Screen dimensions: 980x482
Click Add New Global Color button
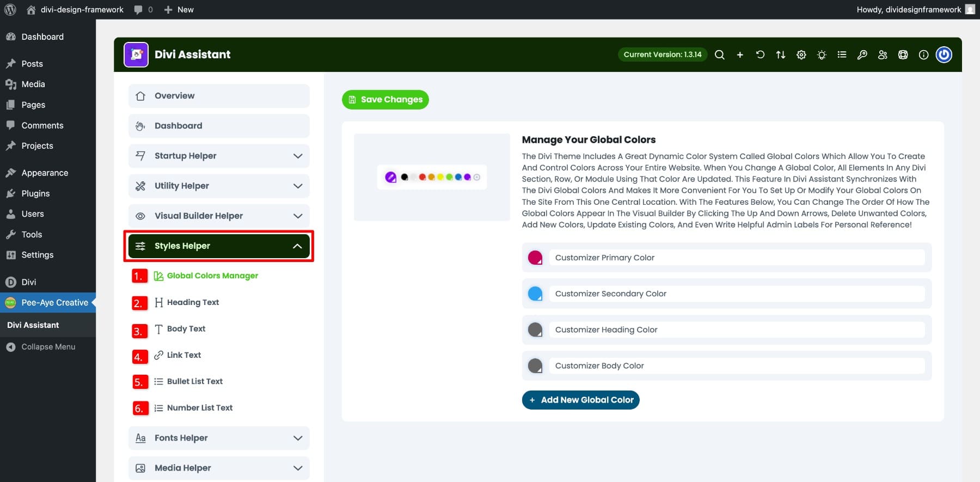tap(580, 400)
